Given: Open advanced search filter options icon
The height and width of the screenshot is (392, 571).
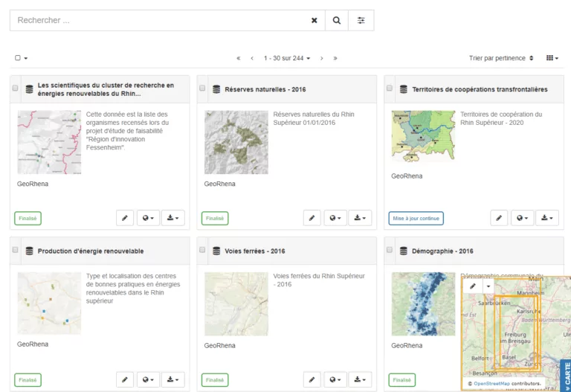Looking at the screenshot, I should pyautogui.click(x=361, y=21).
